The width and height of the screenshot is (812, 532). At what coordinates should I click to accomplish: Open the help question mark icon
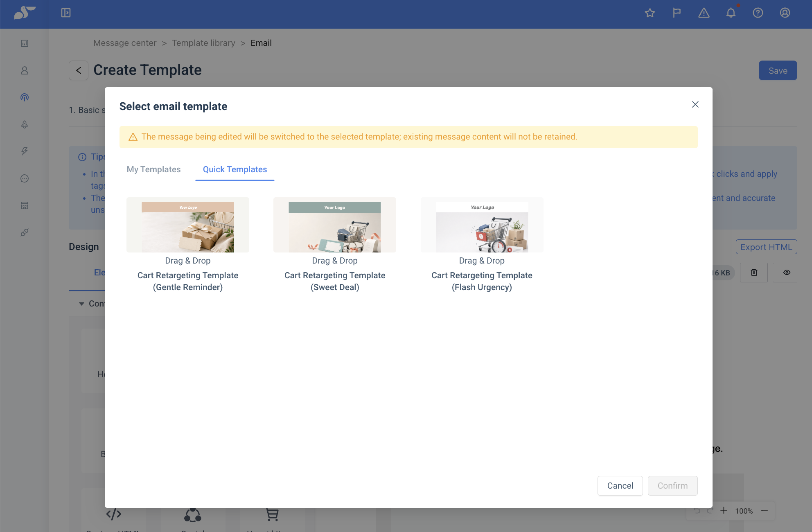[758, 13]
